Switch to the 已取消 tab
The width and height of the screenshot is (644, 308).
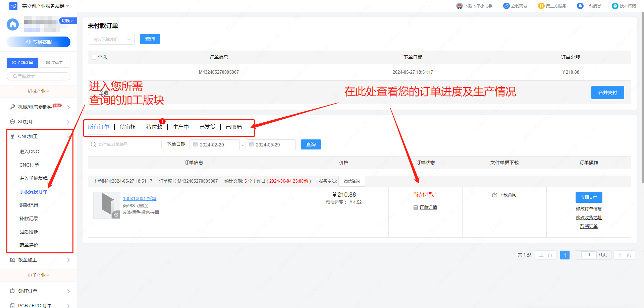(x=234, y=127)
